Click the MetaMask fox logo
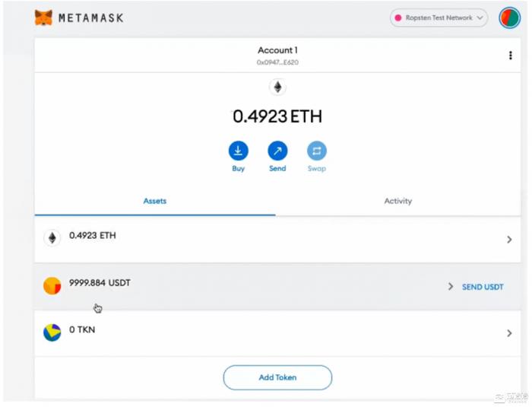 [x=43, y=17]
